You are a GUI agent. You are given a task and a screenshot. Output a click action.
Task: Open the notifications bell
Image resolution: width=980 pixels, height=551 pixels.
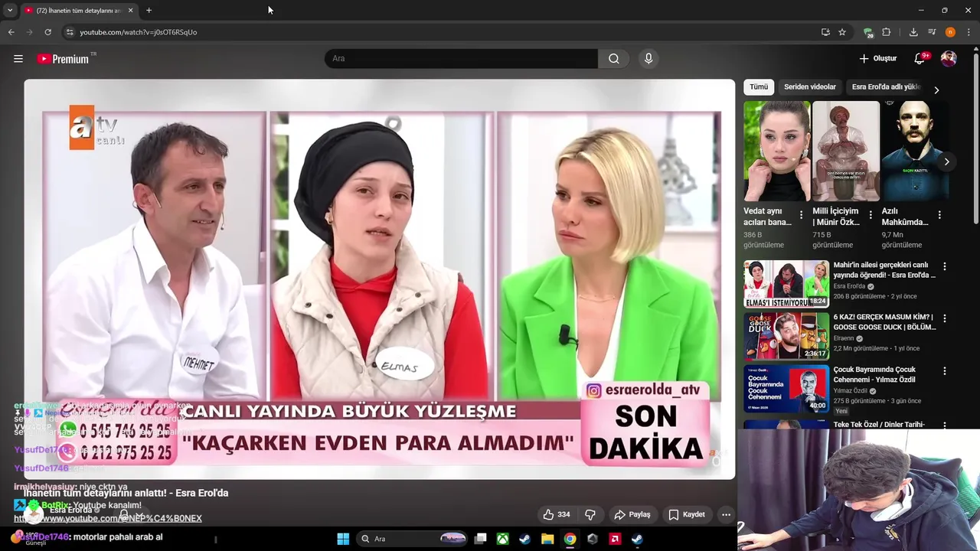coord(920,59)
